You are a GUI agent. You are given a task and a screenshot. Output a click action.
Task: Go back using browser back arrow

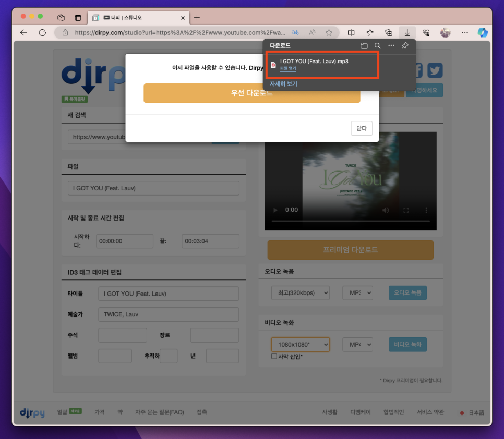click(23, 32)
